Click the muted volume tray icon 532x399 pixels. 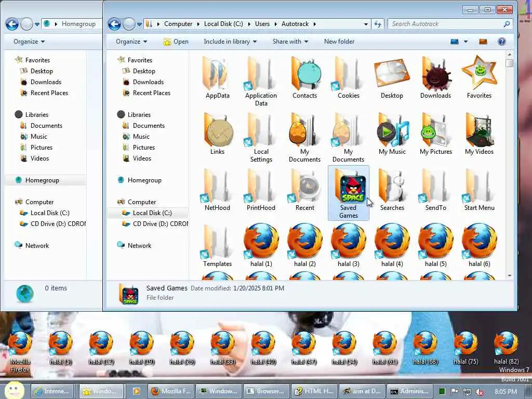(479, 392)
